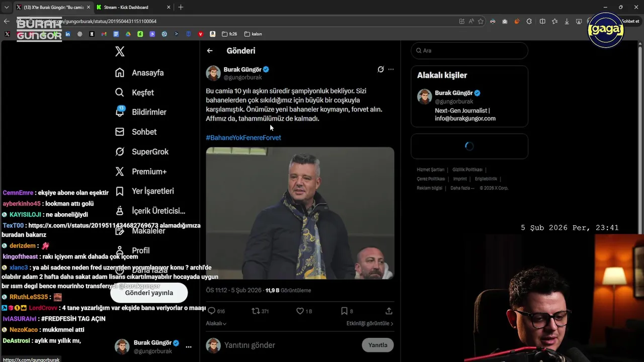Screen dimensions: 644x362
Task: Open the browser extensions puzzle icon
Action: pyautogui.click(x=529, y=21)
